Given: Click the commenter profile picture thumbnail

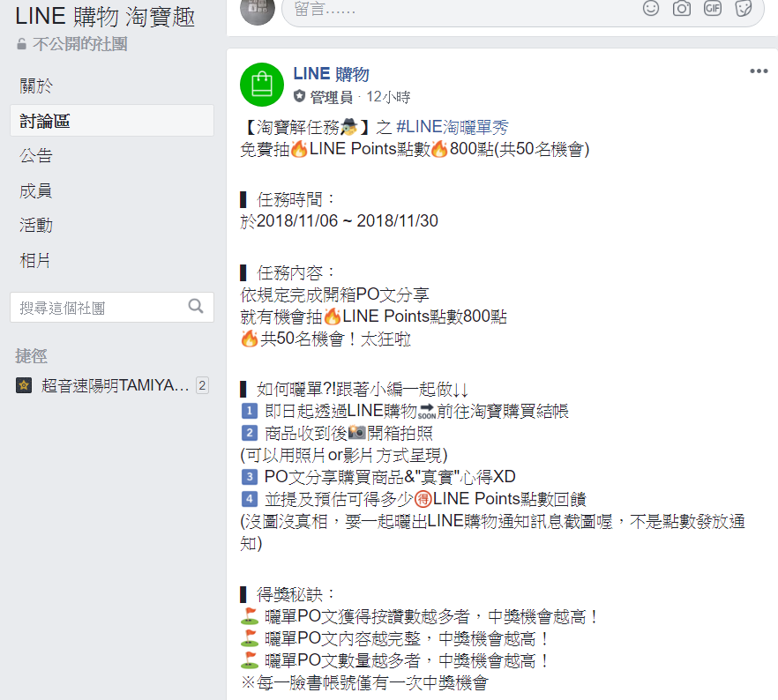Looking at the screenshot, I should tap(257, 10).
